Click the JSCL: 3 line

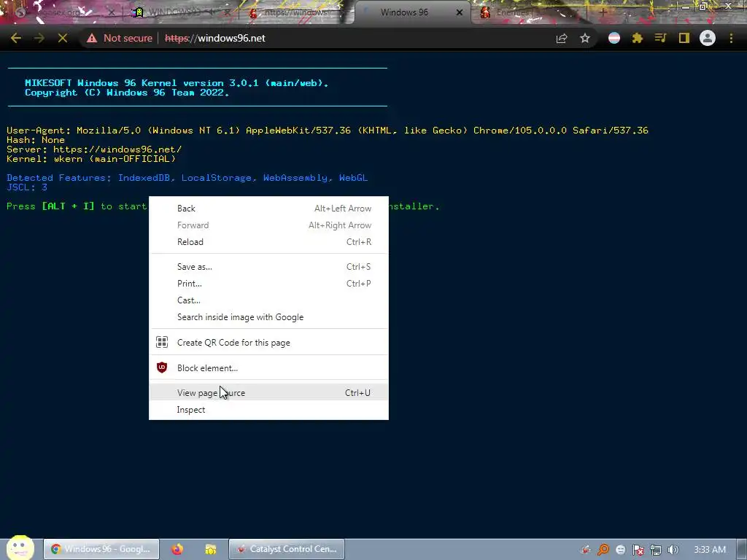coord(27,187)
